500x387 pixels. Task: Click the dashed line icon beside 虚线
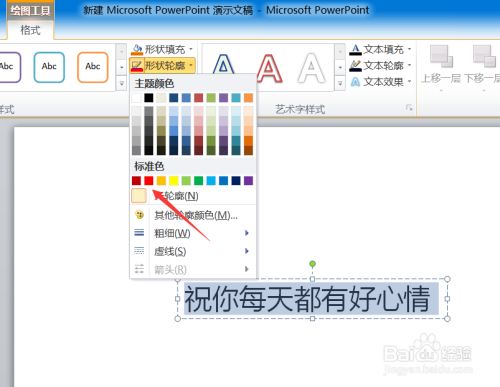139,251
